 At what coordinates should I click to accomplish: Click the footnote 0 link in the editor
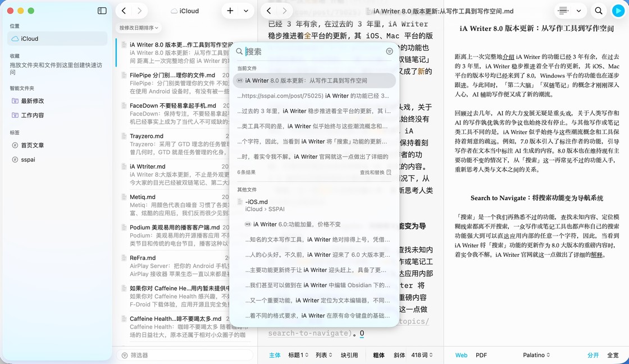(x=362, y=333)
